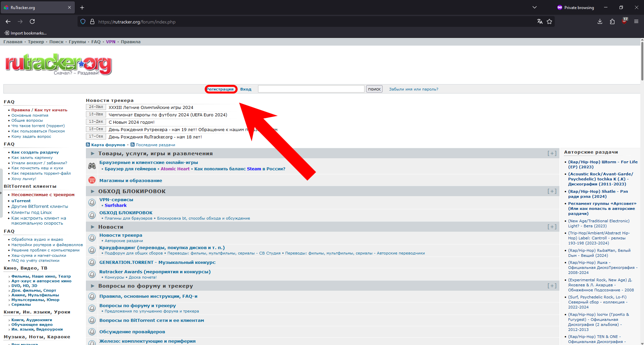
Task: Collapse Новости category triangle
Action: click(x=93, y=227)
